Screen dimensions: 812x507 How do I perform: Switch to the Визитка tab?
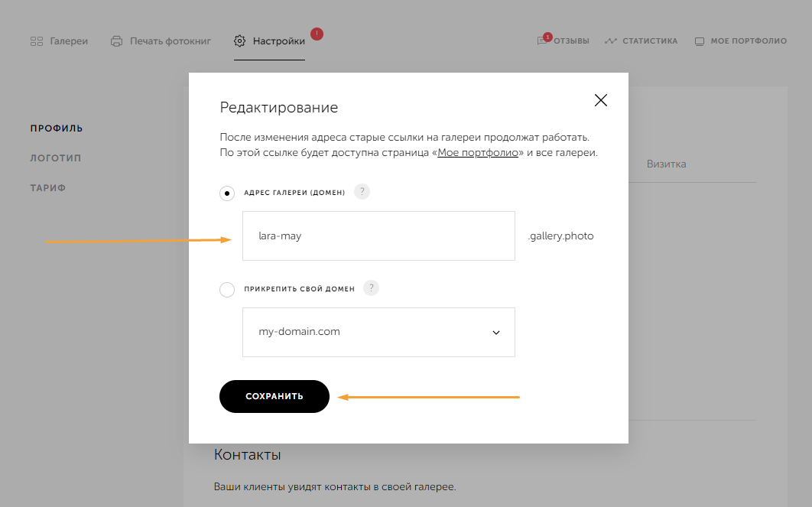click(666, 164)
